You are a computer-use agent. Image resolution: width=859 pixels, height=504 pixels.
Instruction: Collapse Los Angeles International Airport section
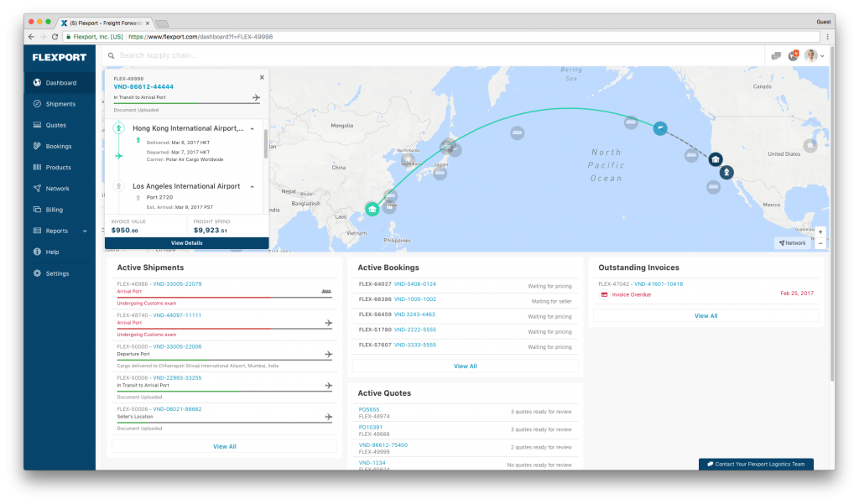[252, 187]
